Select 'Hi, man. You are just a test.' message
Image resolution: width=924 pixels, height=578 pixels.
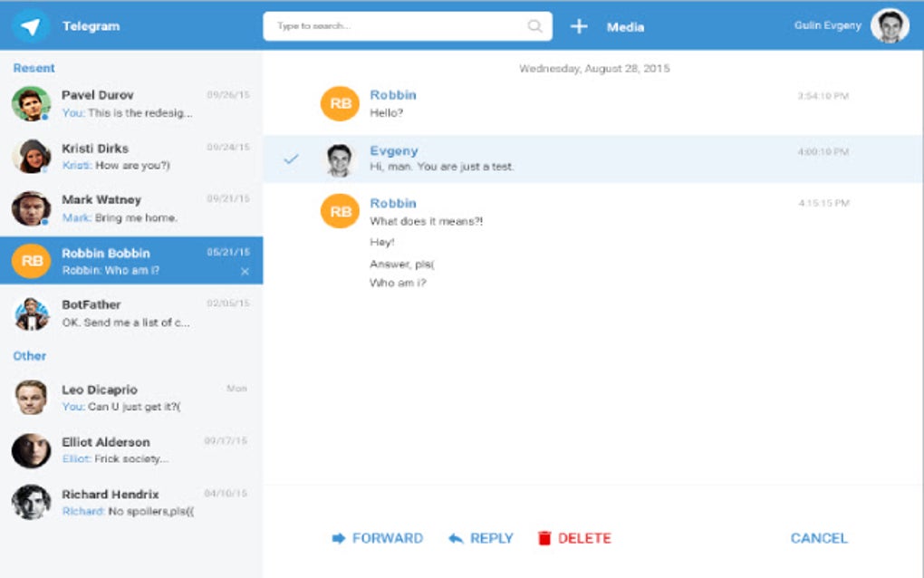[442, 167]
